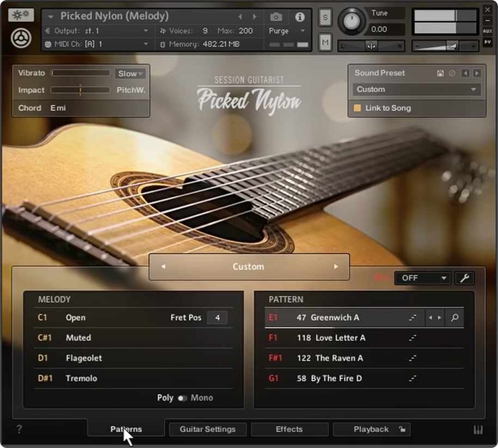This screenshot has width=498, height=448.
Task: Click the rhythm icon on The Raven A row
Action: (413, 358)
